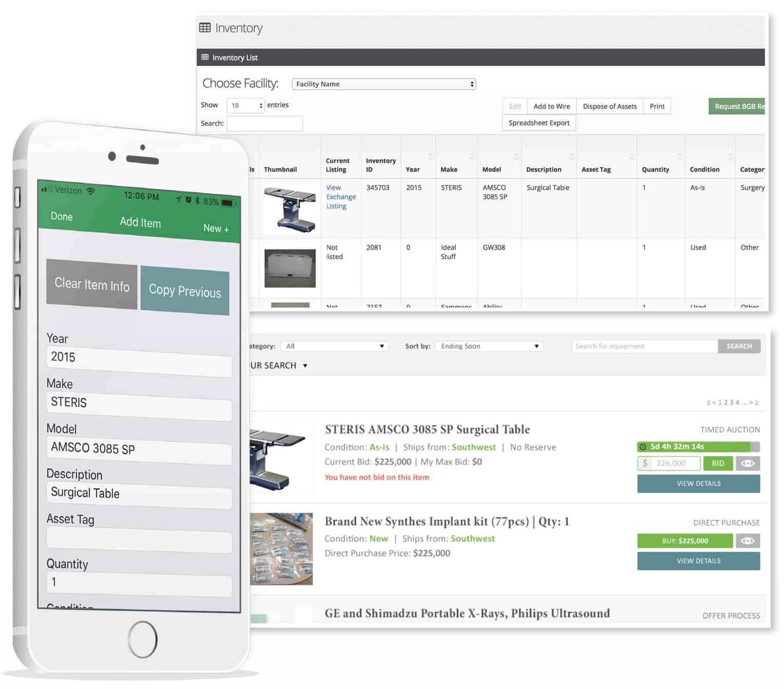Viewport: 784px width, 689px height.
Task: Click the Search for equipment field
Action: pyautogui.click(x=644, y=346)
